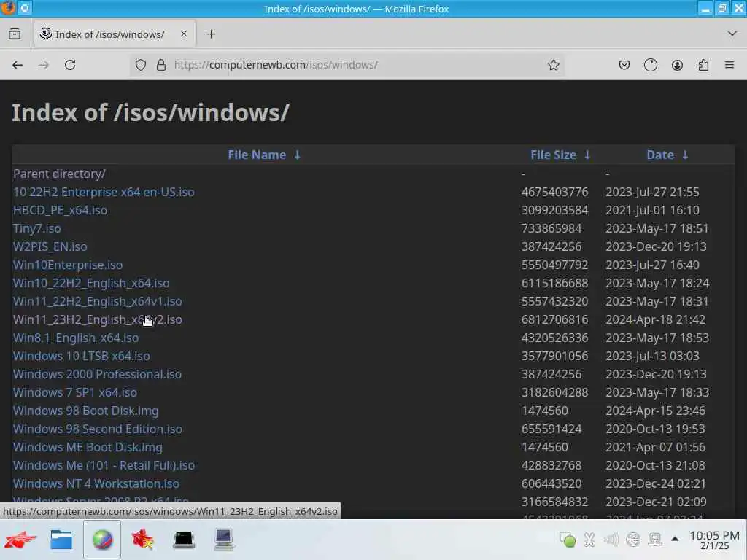Click Win11_22H2_English_x64v1.iso
The image size is (747, 560).
click(x=97, y=301)
